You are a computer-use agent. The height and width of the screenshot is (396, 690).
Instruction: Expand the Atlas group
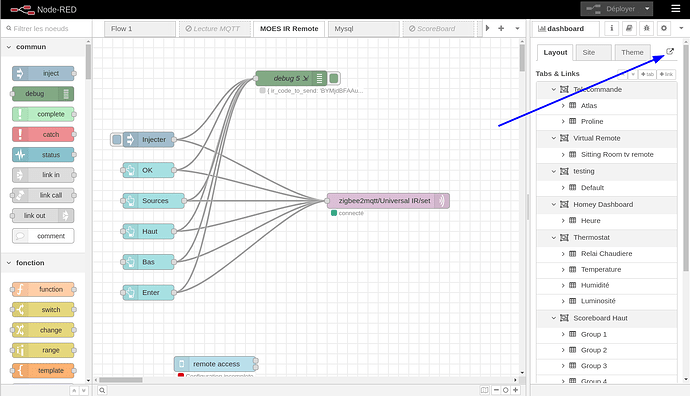pos(563,106)
